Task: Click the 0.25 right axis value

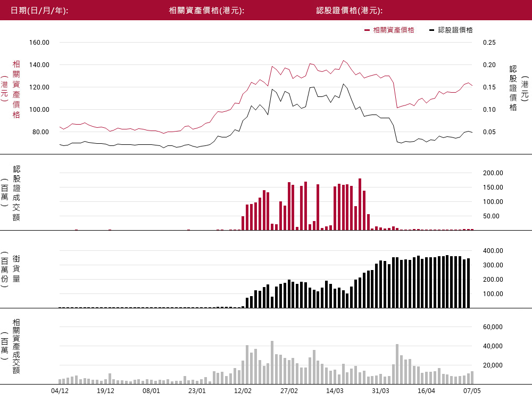Action: (489, 43)
